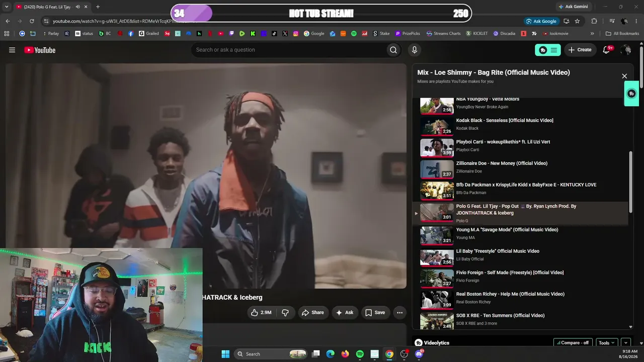Open the All Bookmarks folder
644x362 pixels.
pyautogui.click(x=622, y=34)
